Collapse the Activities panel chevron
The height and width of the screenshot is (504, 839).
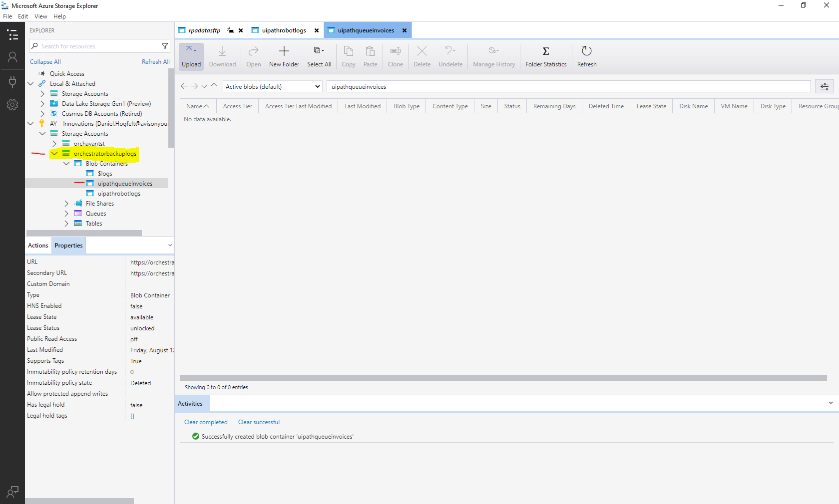coord(831,403)
